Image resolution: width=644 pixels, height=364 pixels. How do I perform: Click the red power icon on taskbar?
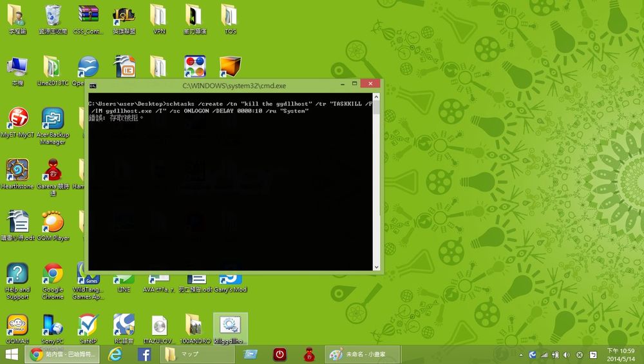[x=279, y=354]
